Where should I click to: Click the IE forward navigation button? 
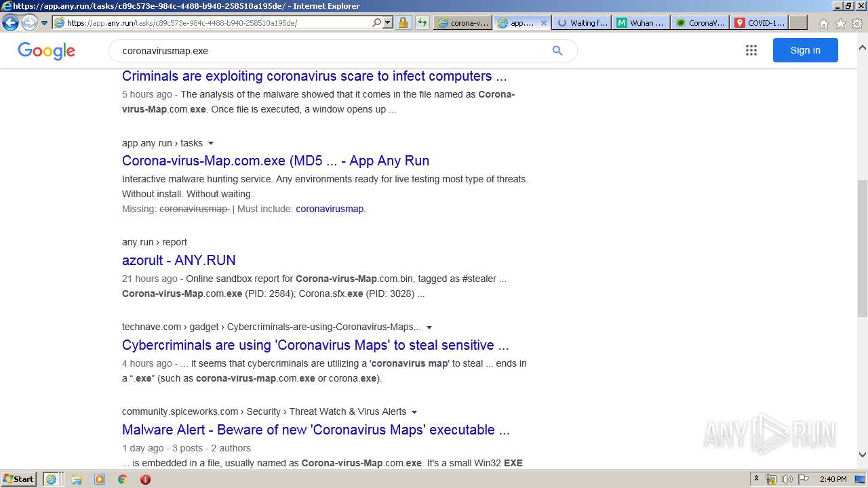pos(29,22)
